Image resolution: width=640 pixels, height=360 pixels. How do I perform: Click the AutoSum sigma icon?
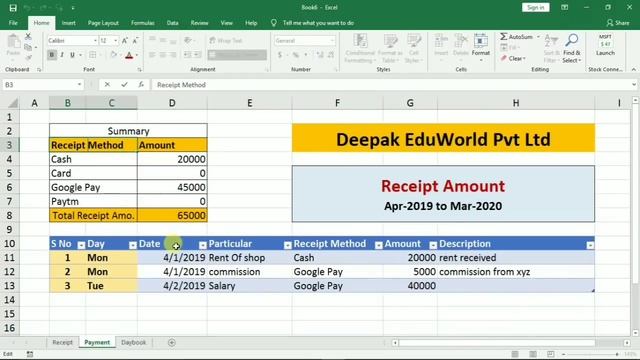point(504,37)
